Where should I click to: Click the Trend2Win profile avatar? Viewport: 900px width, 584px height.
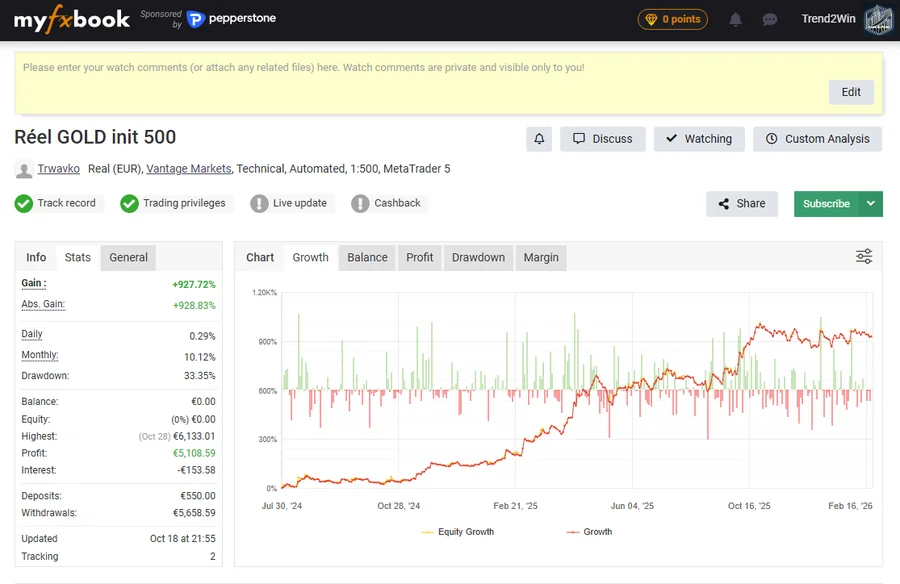click(879, 20)
